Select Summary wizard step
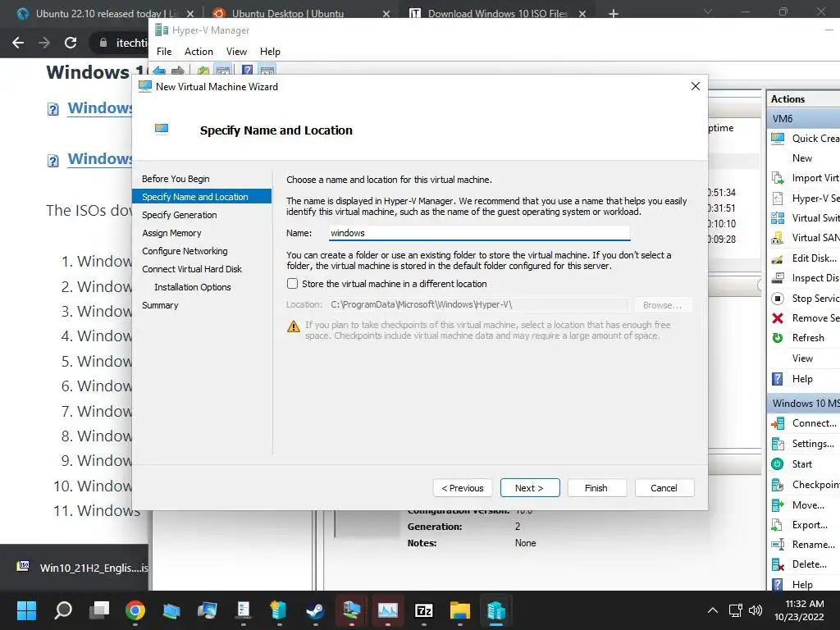840x630 pixels. click(x=160, y=305)
